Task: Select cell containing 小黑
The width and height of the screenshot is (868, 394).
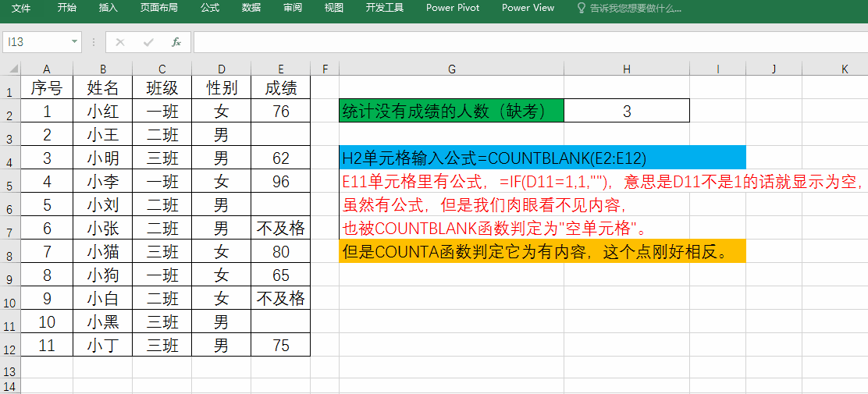Action: (103, 321)
